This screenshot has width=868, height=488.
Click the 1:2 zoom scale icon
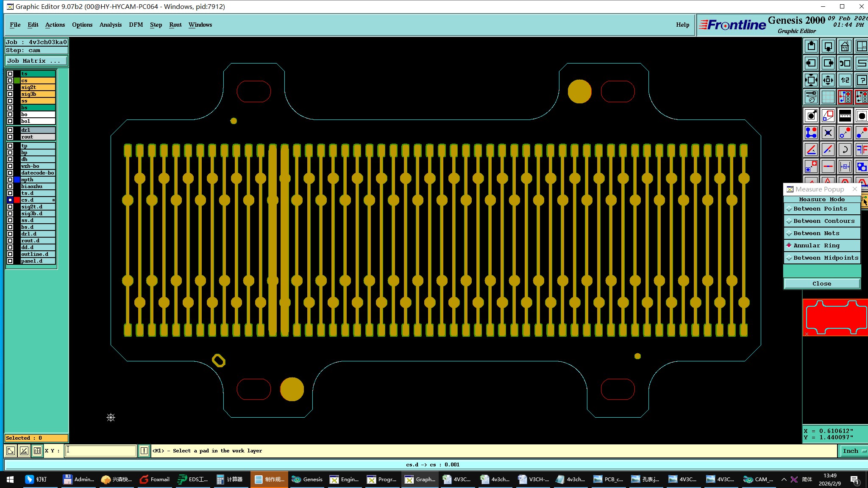(845, 80)
